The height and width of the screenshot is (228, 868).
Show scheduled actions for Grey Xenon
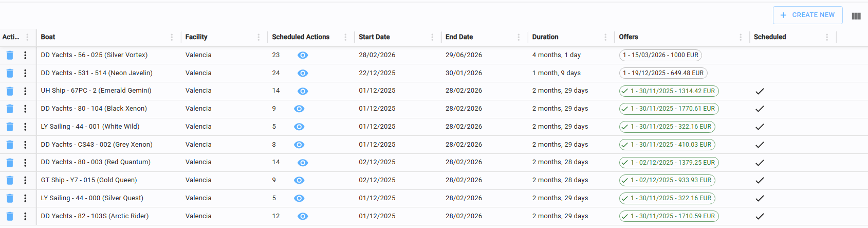299,145
